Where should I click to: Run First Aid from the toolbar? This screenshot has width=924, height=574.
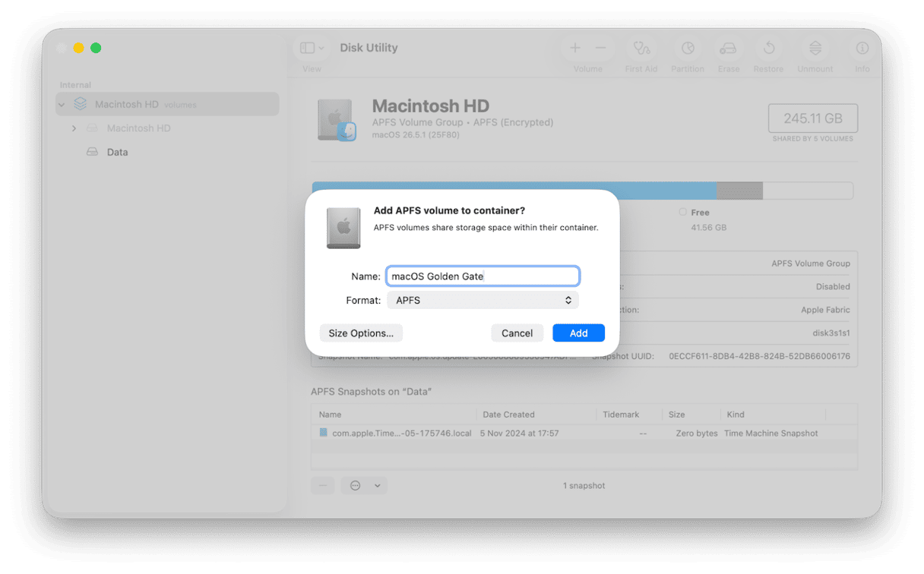tap(642, 48)
